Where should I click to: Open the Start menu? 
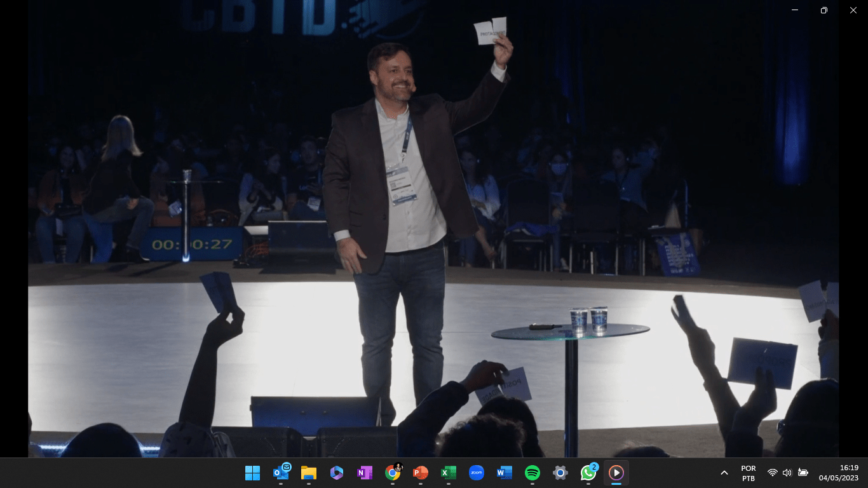tap(252, 472)
